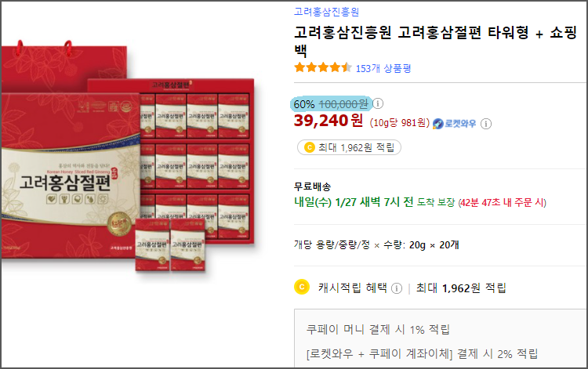Click the 로켓와우 rocket badge icon
The image size is (588, 369).
pos(437,124)
